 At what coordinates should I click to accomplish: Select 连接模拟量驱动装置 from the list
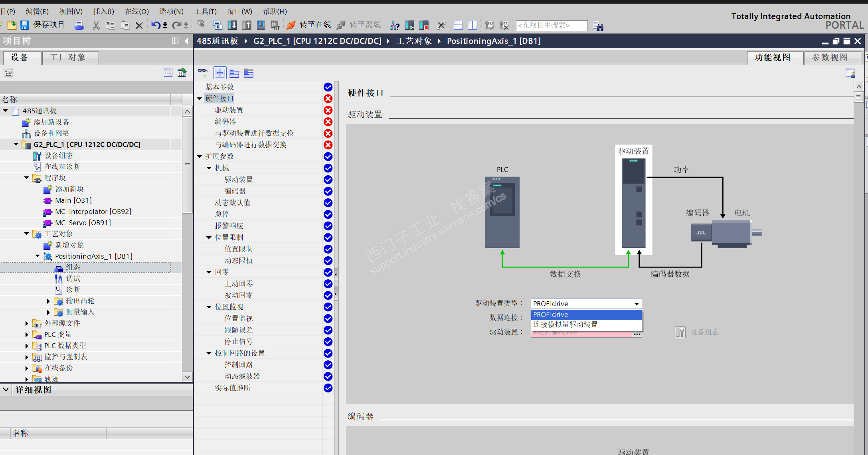(x=565, y=324)
